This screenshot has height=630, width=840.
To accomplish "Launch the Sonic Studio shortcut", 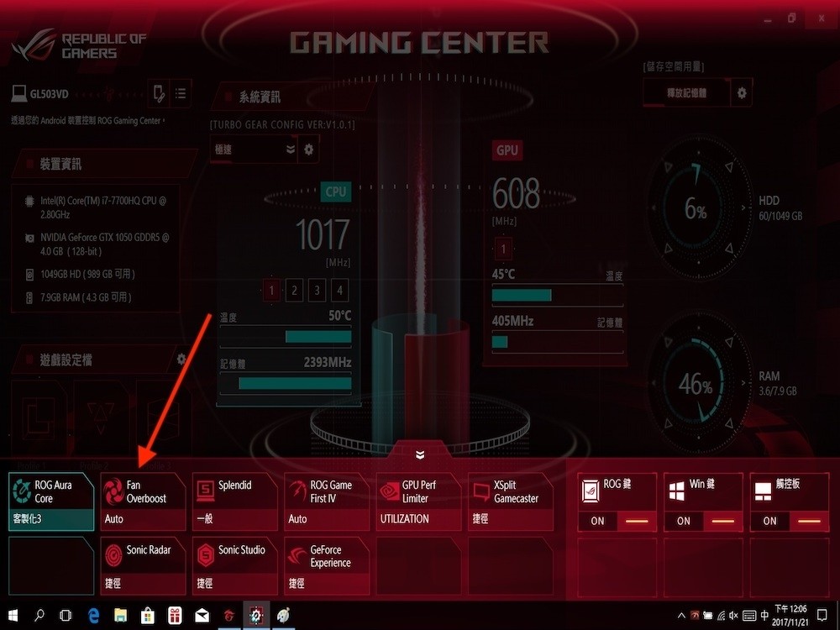I will 235,566.
